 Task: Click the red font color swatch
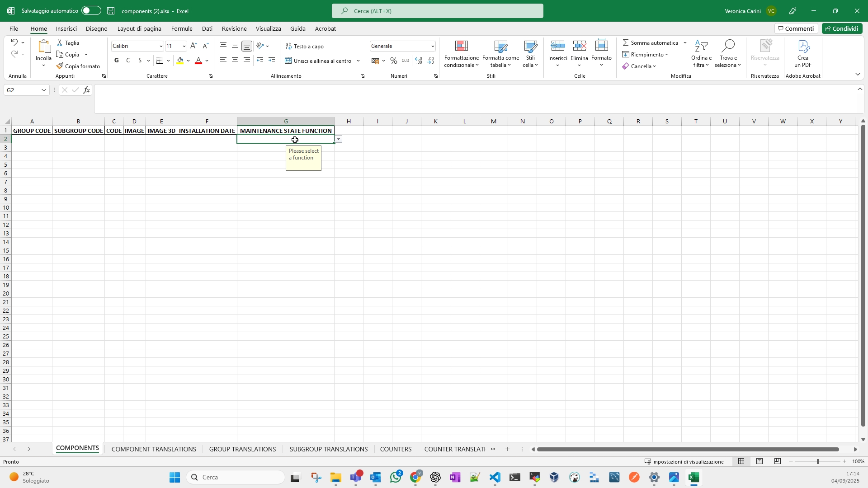[198, 61]
